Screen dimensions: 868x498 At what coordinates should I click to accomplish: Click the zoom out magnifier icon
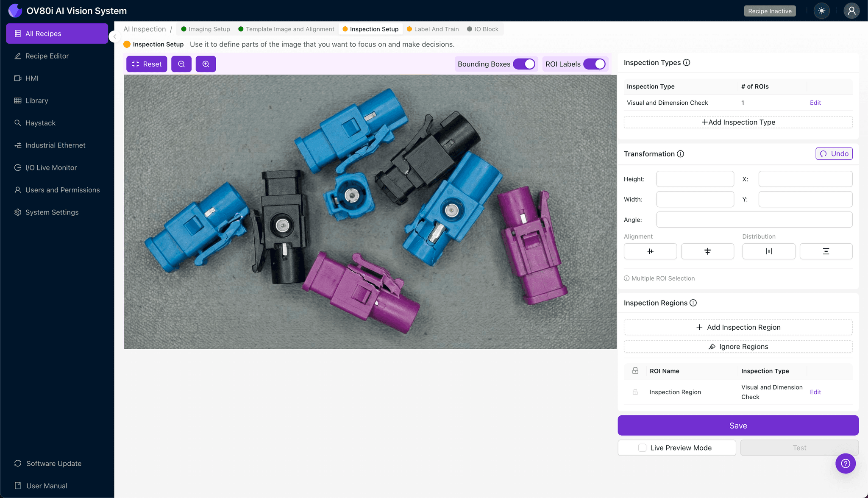181,64
